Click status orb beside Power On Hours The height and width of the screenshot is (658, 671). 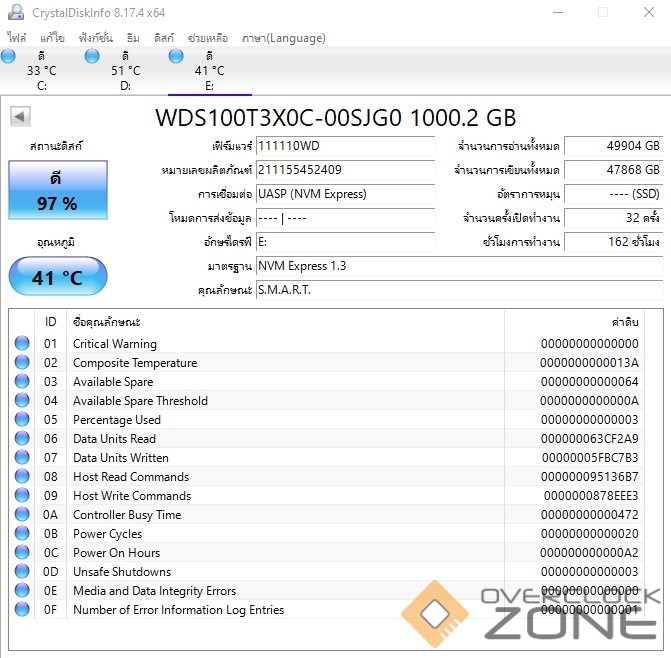click(x=22, y=553)
